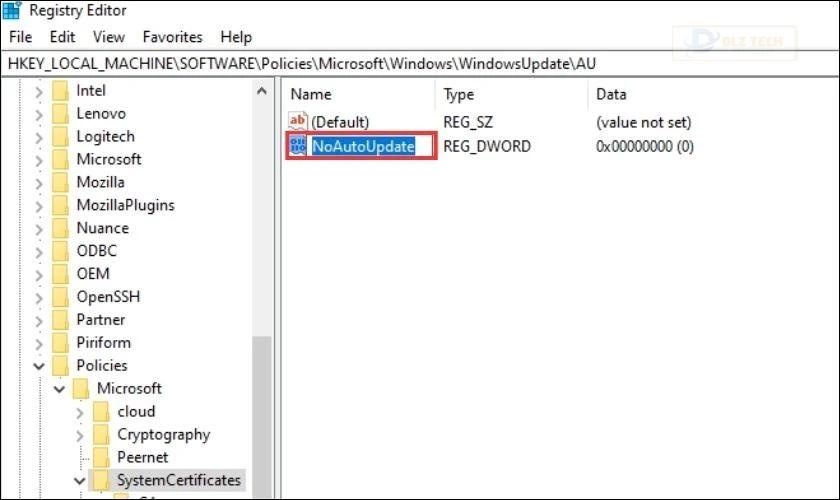Click the tree pane scroll up arrow
Image resolution: width=840 pixels, height=500 pixels.
pos(262,91)
